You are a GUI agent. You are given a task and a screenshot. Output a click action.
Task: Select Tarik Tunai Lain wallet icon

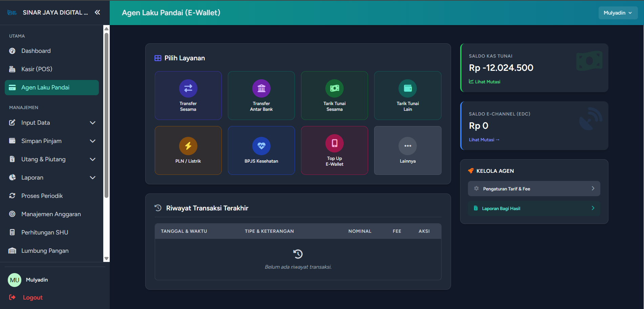(408, 88)
